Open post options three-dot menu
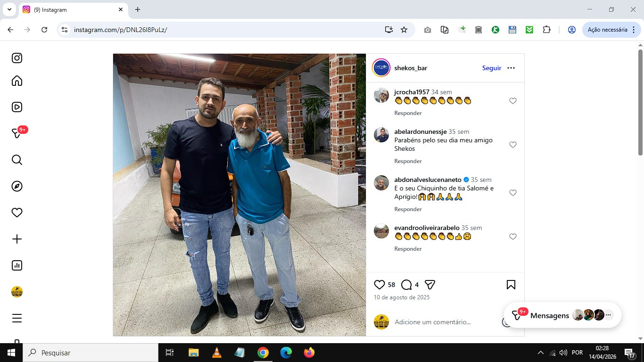Image resolution: width=644 pixels, height=362 pixels. click(511, 68)
